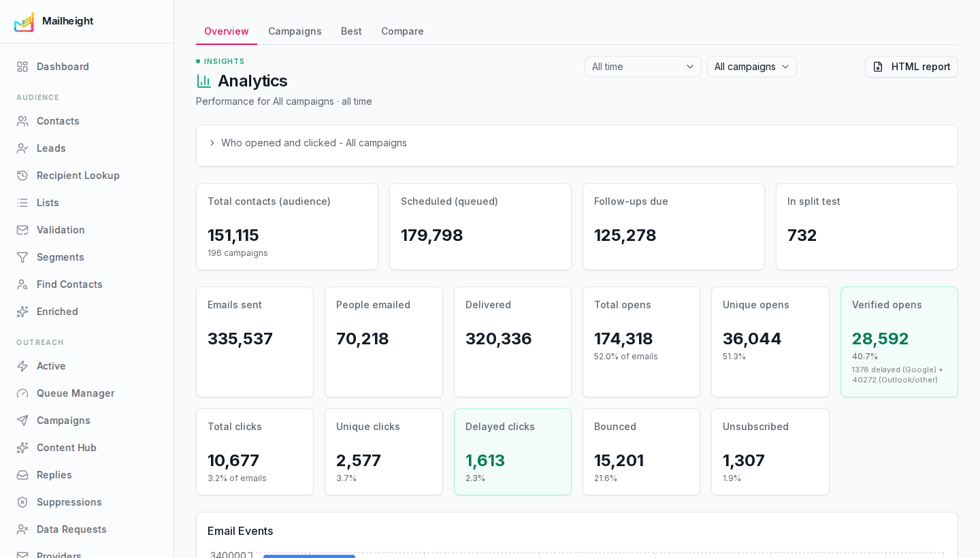Click the Enriched sparkle icon
The width and height of the screenshot is (980, 558).
tap(22, 312)
